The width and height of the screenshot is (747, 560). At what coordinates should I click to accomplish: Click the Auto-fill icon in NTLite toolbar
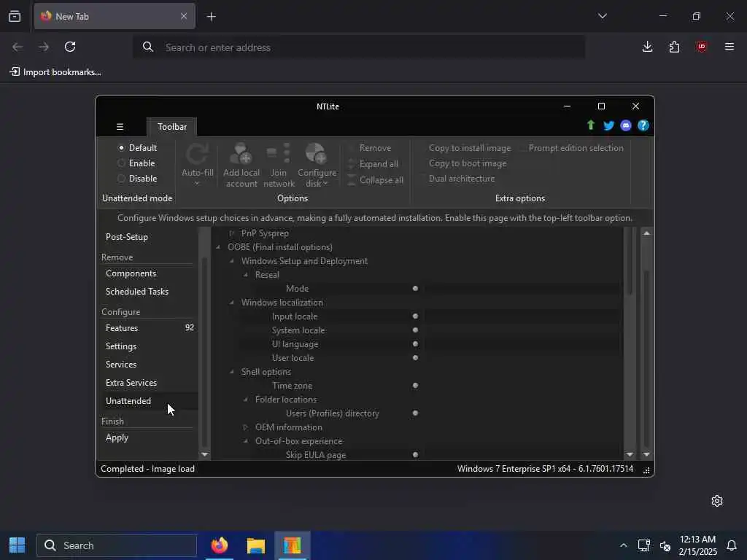point(197,155)
